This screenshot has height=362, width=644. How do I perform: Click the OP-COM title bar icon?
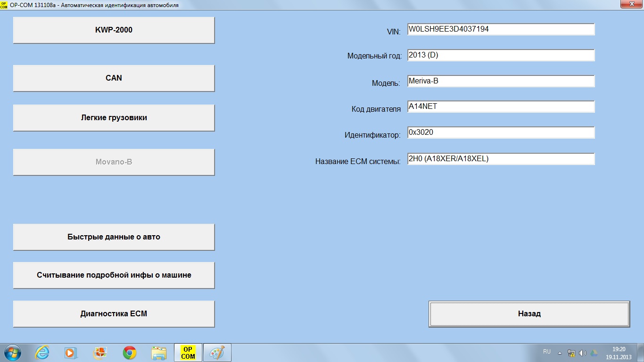[4, 4]
